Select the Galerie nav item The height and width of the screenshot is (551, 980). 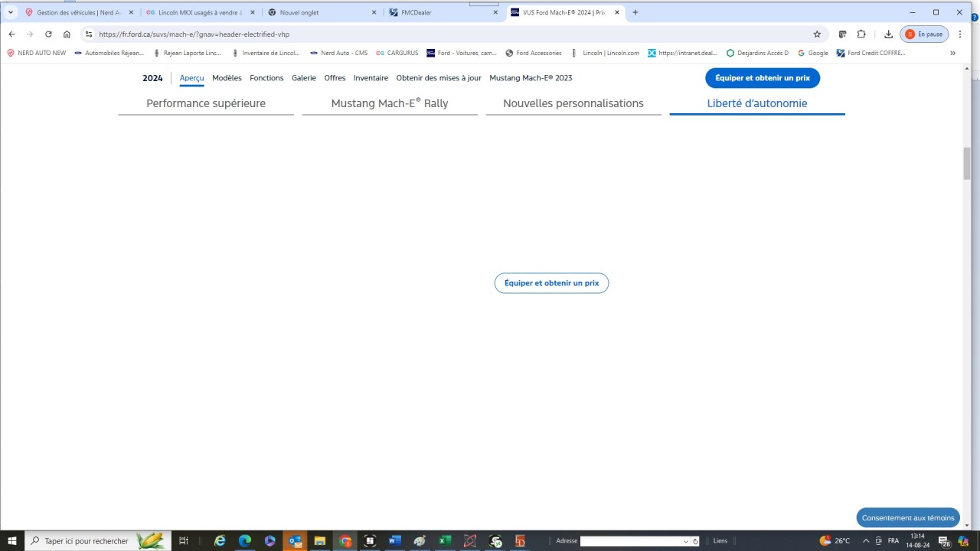pyautogui.click(x=304, y=78)
